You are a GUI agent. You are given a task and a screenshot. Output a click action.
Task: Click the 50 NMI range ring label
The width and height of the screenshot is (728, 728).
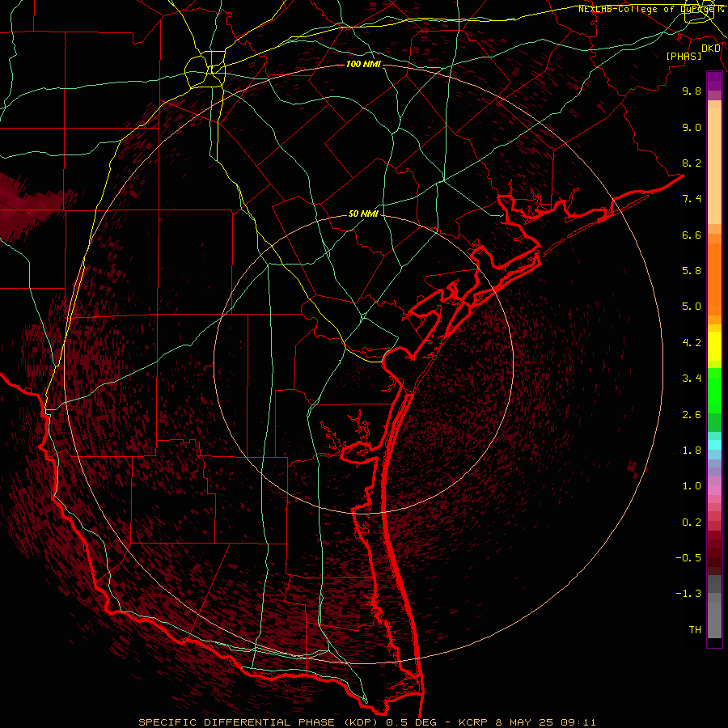coord(363,214)
